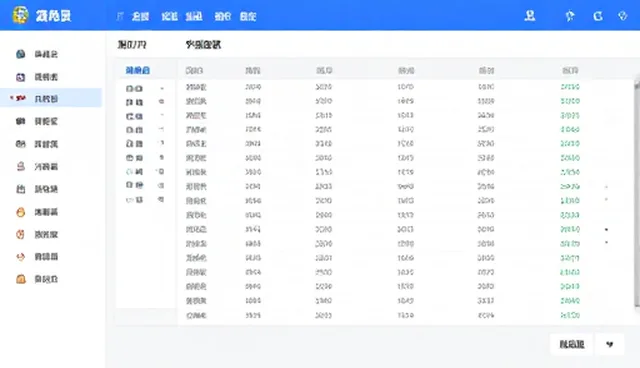Click the circular refresh-style icon in the header

pos(598,16)
